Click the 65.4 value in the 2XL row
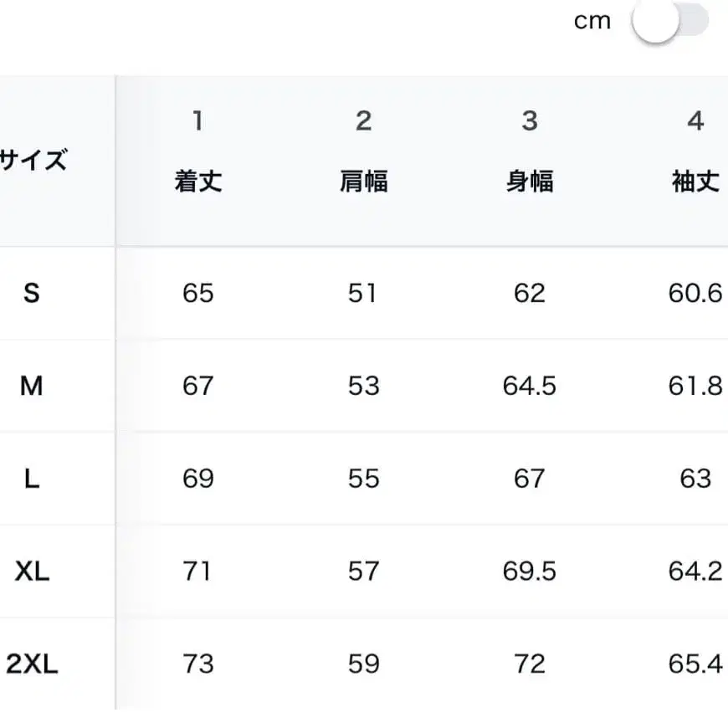 pyautogui.click(x=697, y=664)
